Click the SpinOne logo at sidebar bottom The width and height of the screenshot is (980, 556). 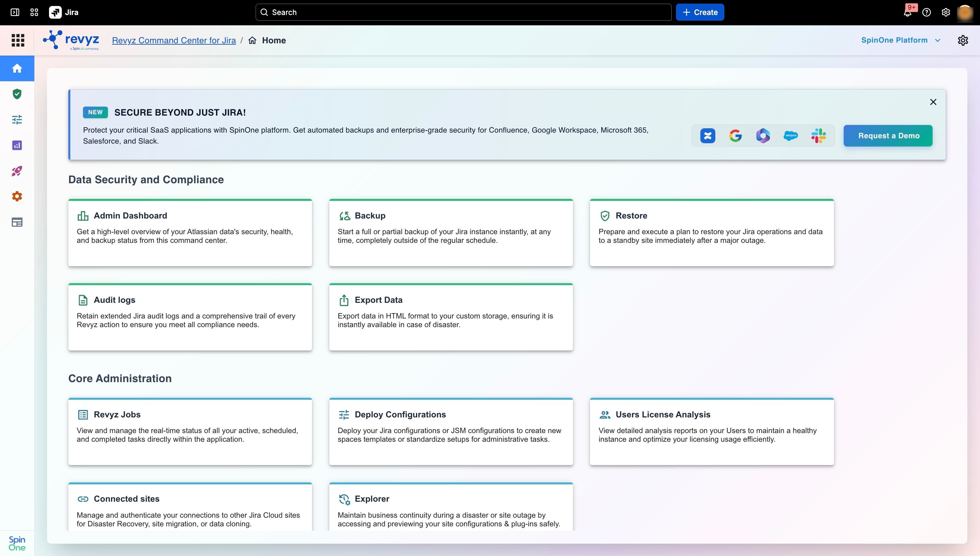[17, 543]
